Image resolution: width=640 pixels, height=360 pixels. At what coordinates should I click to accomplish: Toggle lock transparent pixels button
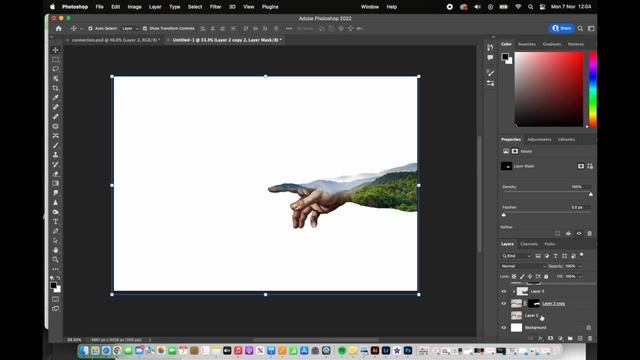[x=514, y=276]
